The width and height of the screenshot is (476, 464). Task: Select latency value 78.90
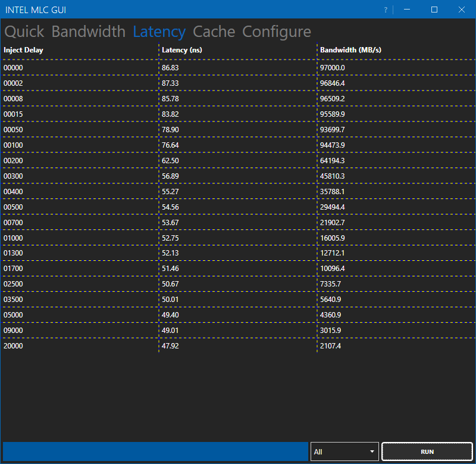pyautogui.click(x=170, y=130)
